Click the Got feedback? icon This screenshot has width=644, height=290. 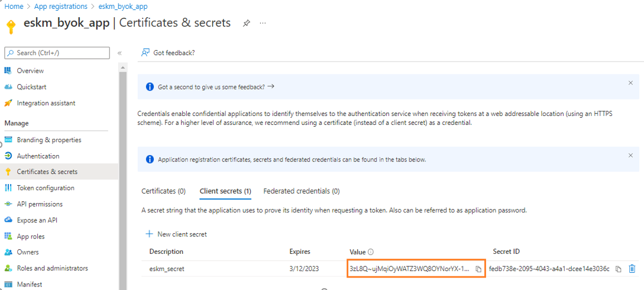pyautogui.click(x=145, y=53)
